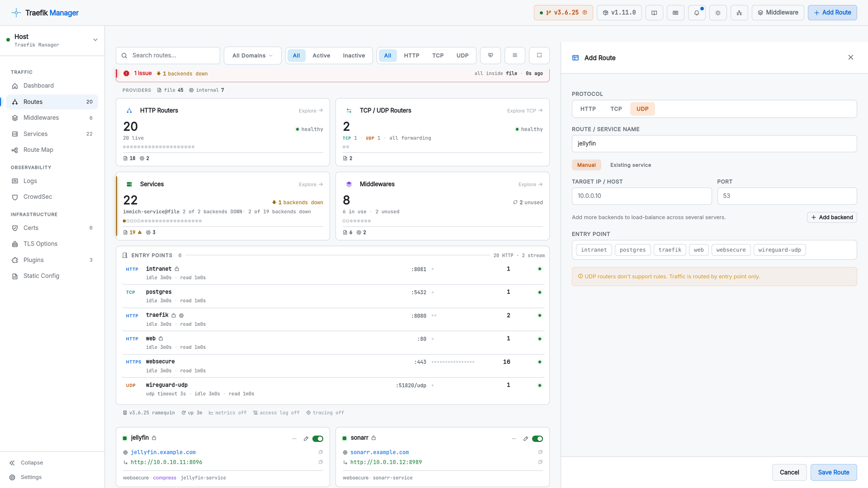Image resolution: width=868 pixels, height=488 pixels.
Task: Cancel adding the route
Action: click(x=789, y=472)
